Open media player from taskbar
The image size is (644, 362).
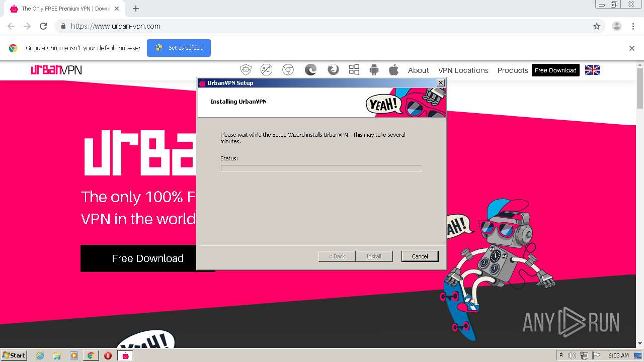tap(73, 355)
